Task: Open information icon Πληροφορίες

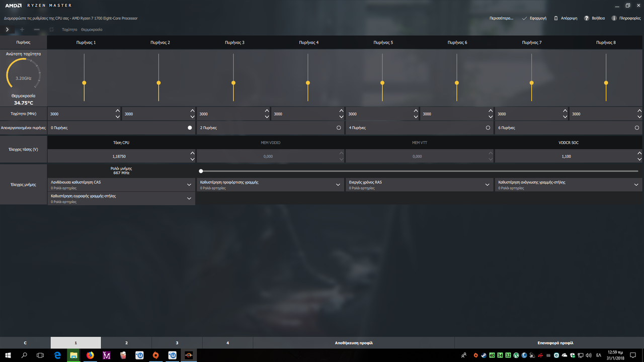Action: (x=614, y=18)
